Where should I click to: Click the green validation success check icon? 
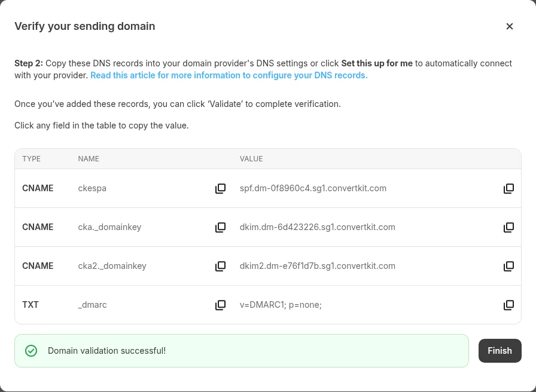coord(31,351)
